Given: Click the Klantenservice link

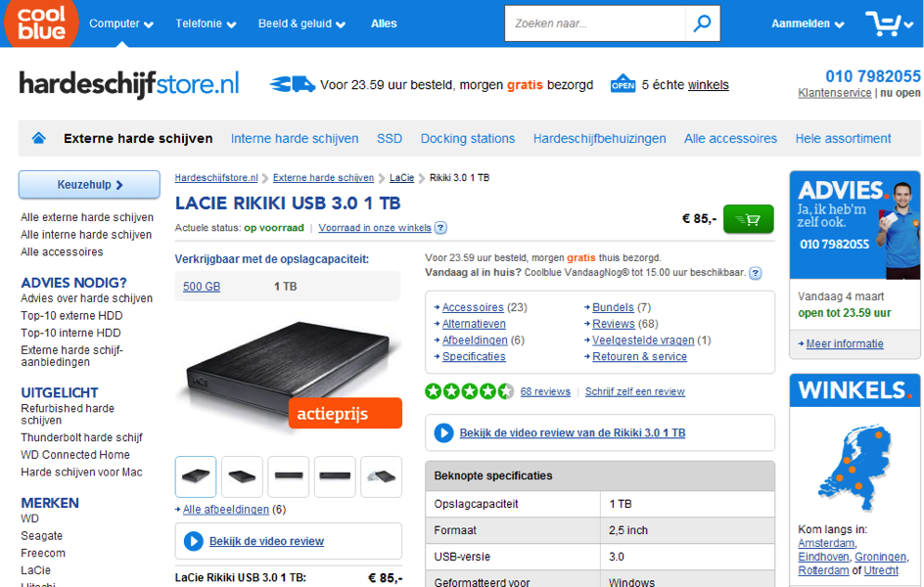Looking at the screenshot, I should click(834, 93).
